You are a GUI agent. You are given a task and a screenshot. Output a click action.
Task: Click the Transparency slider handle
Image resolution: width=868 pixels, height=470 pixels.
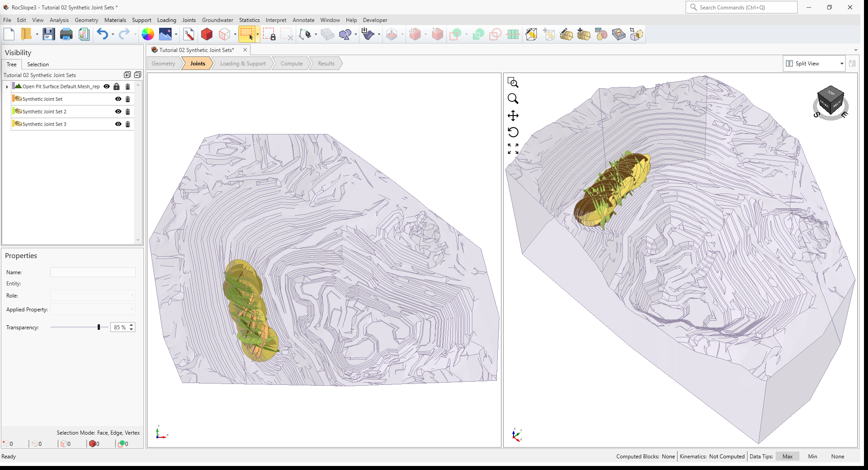point(99,327)
